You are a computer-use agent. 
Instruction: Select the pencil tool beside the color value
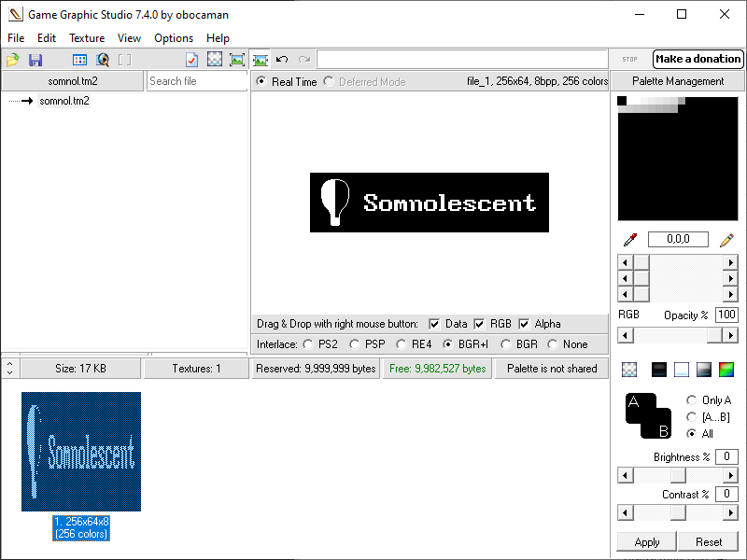coord(726,240)
